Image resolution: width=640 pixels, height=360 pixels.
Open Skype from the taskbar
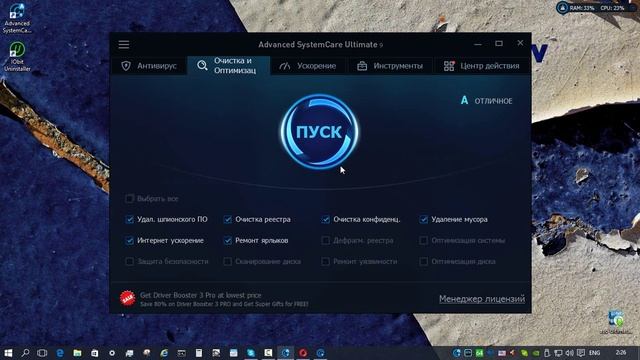pos(251,353)
